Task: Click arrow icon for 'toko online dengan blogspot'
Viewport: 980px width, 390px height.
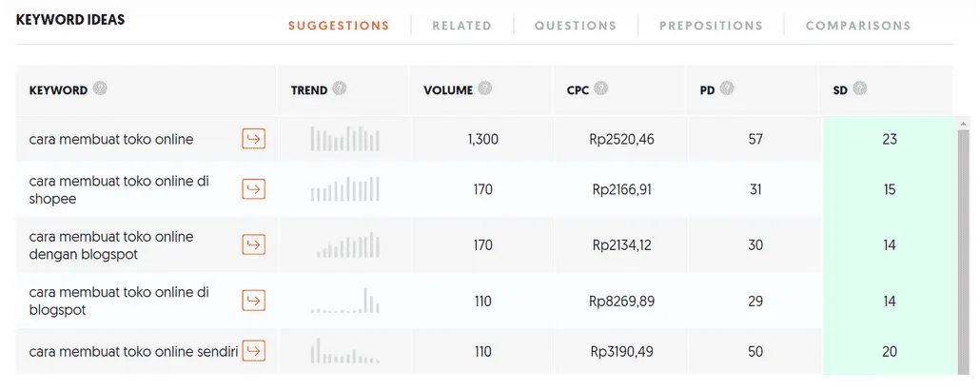Action: 253,245
